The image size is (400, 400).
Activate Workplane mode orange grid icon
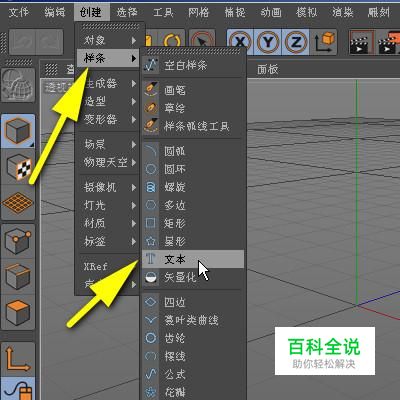click(18, 203)
